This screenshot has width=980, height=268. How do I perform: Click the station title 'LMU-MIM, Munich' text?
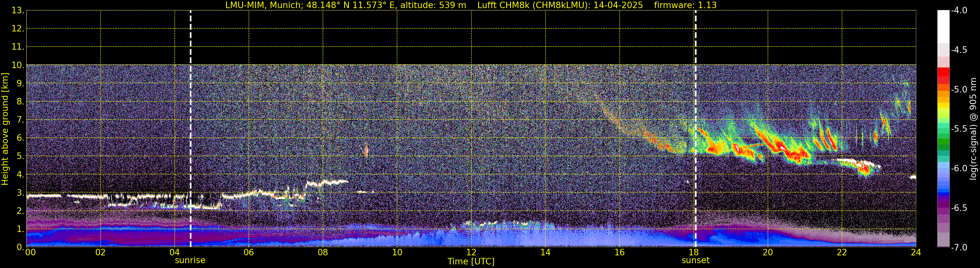264,5
